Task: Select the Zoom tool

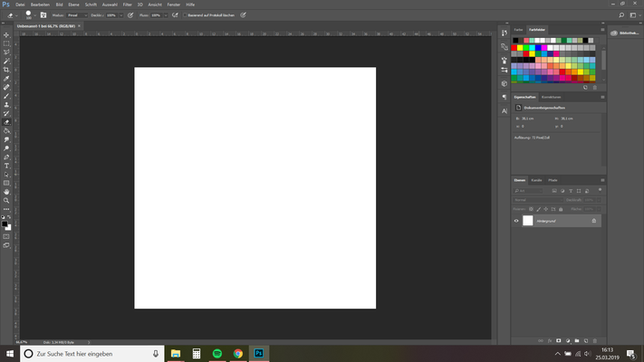Action: point(6,201)
